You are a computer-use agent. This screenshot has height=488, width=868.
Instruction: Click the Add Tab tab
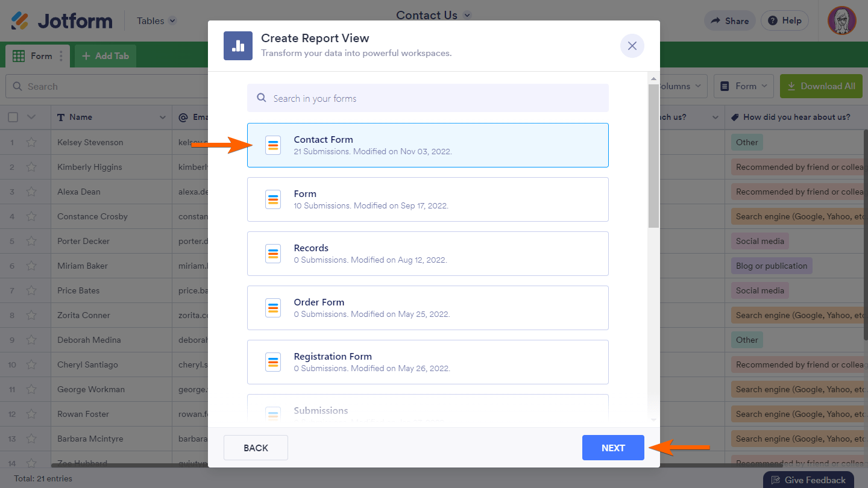[105, 56]
